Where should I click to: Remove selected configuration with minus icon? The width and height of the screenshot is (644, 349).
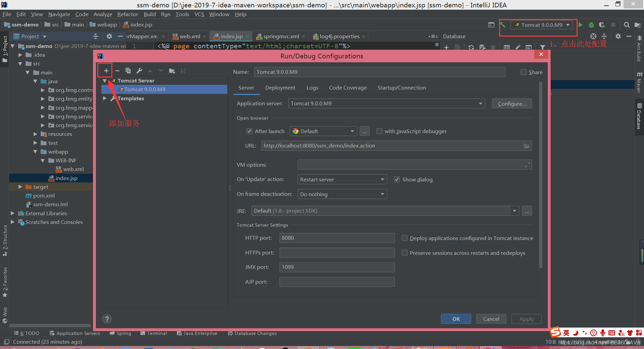point(117,71)
